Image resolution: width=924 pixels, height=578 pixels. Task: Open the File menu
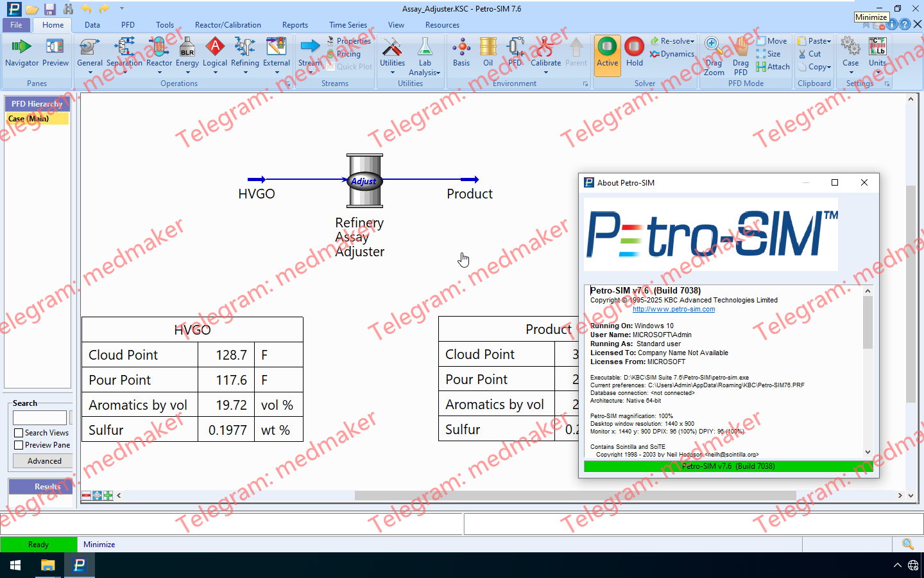click(16, 25)
